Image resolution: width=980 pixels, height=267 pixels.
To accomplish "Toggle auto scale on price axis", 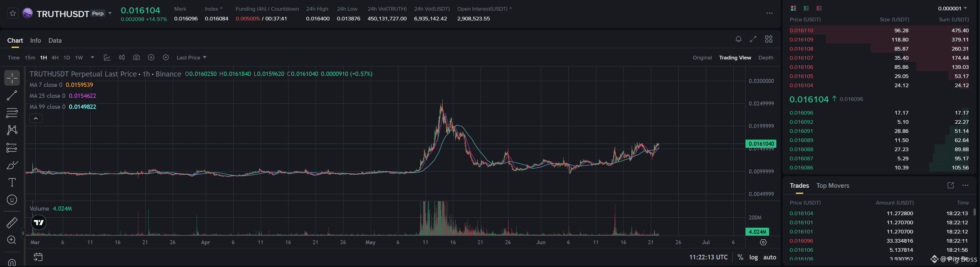I will click(x=770, y=257).
